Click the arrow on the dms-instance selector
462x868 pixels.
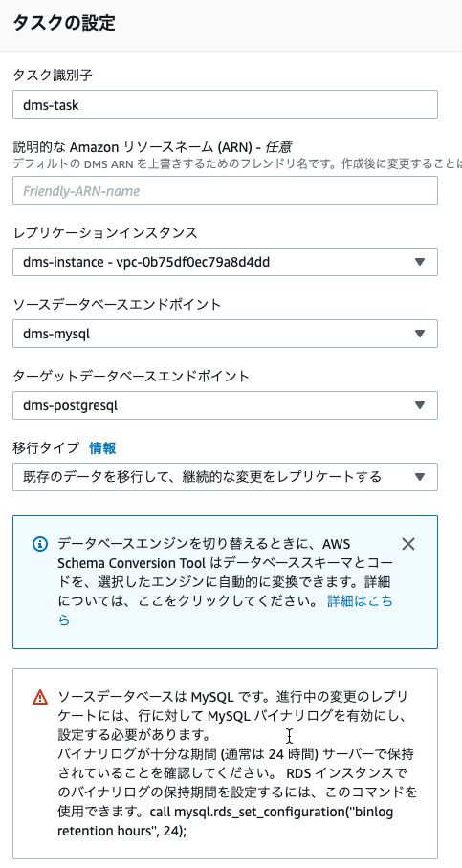[x=420, y=262]
